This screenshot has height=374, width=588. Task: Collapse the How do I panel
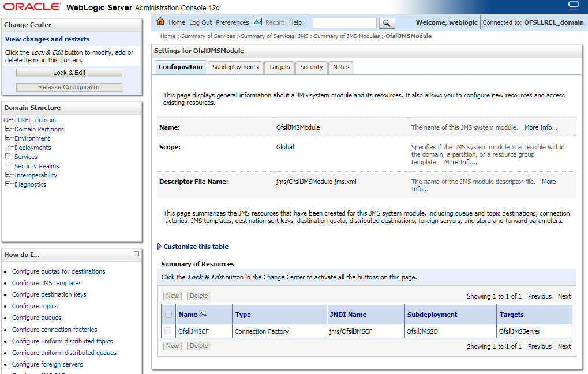point(137,254)
